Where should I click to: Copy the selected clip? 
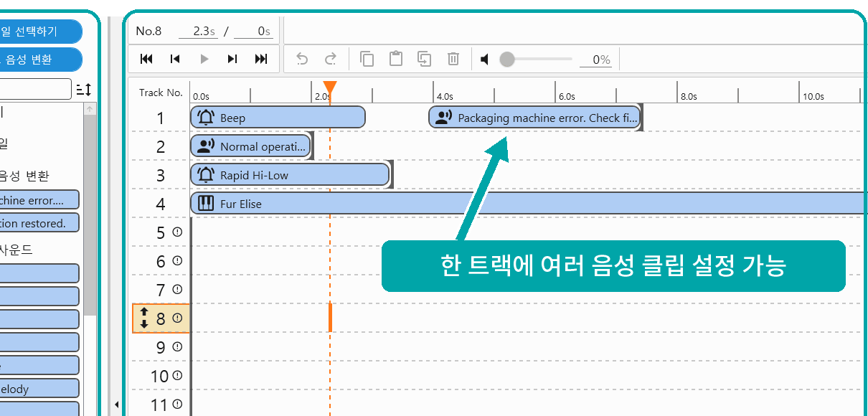pos(367,59)
